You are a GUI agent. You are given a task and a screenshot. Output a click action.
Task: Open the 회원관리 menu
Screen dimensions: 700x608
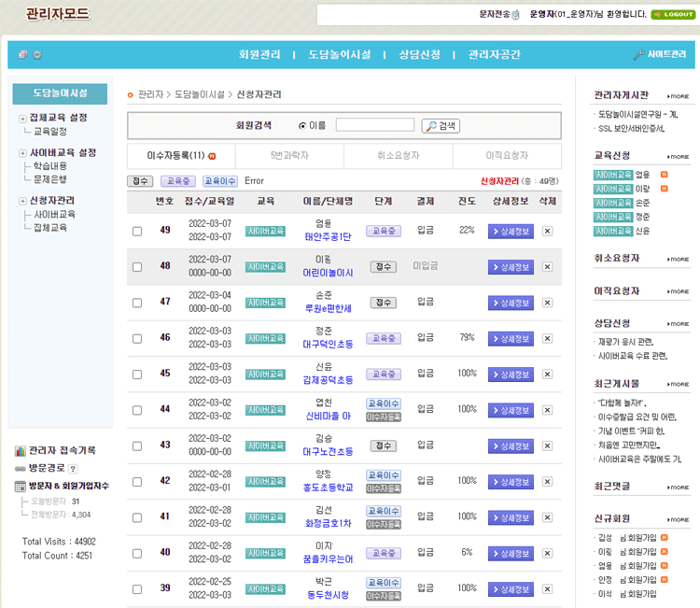pyautogui.click(x=259, y=54)
